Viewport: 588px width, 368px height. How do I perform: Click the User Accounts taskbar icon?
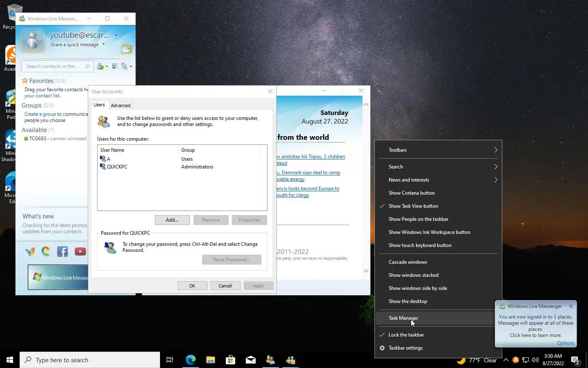pos(270,360)
